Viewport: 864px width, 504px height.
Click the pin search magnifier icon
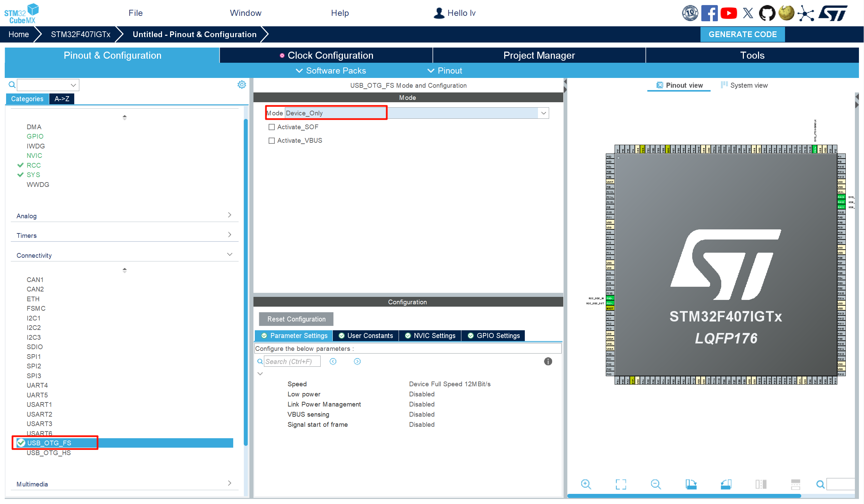(x=820, y=484)
